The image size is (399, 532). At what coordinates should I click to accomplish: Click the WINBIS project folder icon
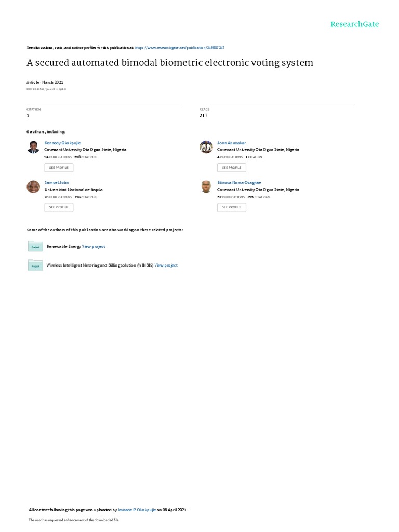point(35,265)
